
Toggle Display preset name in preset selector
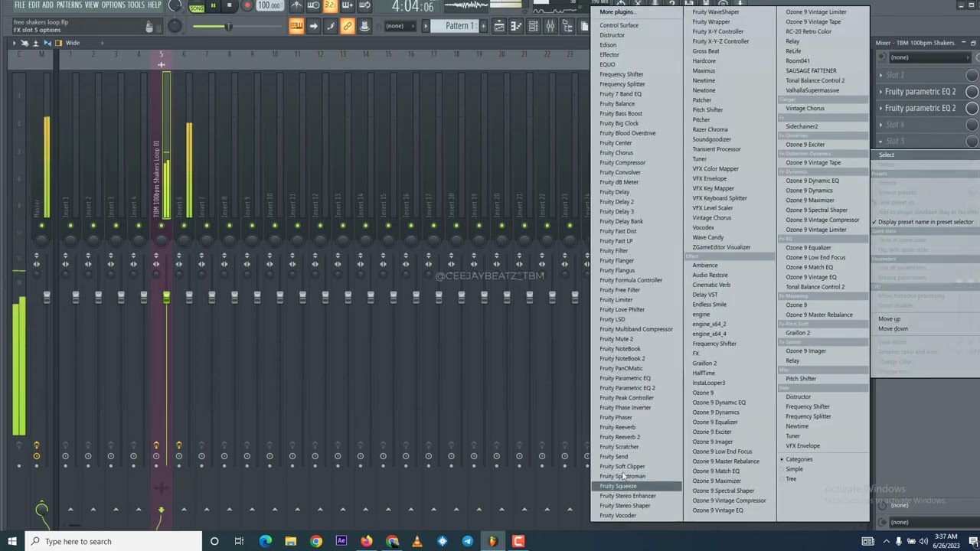tap(925, 222)
